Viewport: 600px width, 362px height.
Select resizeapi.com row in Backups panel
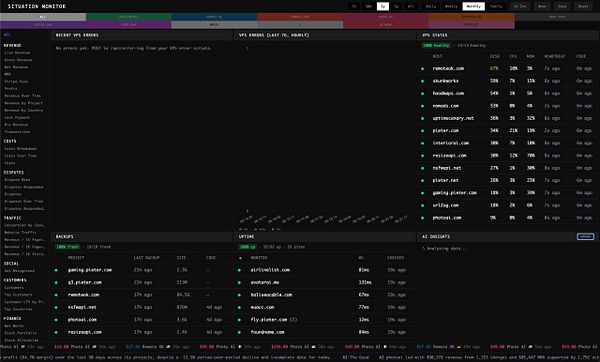point(142,332)
